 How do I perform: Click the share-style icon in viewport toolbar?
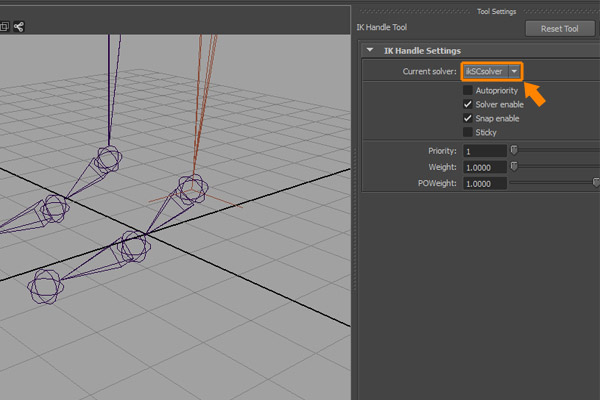coord(20,26)
